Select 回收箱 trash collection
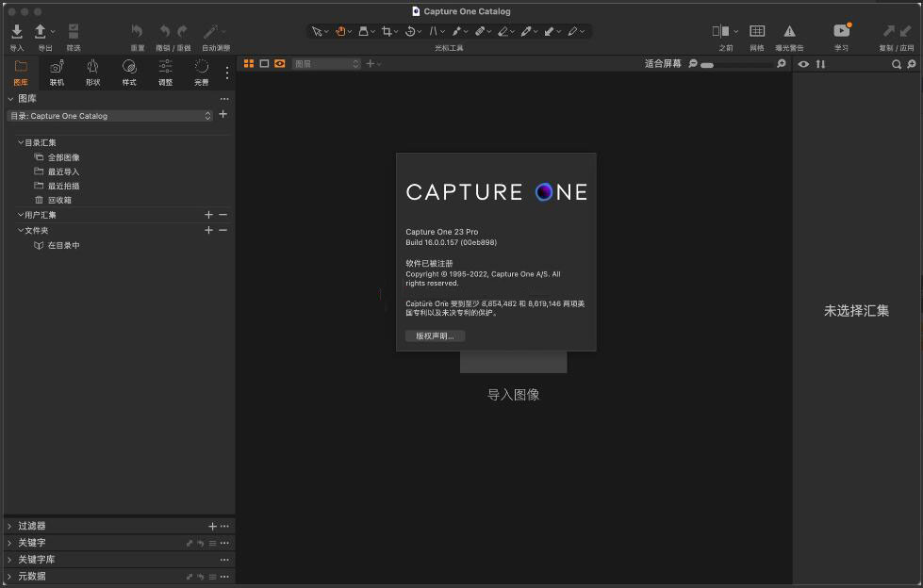The width and height of the screenshot is (923, 588). coord(59,200)
